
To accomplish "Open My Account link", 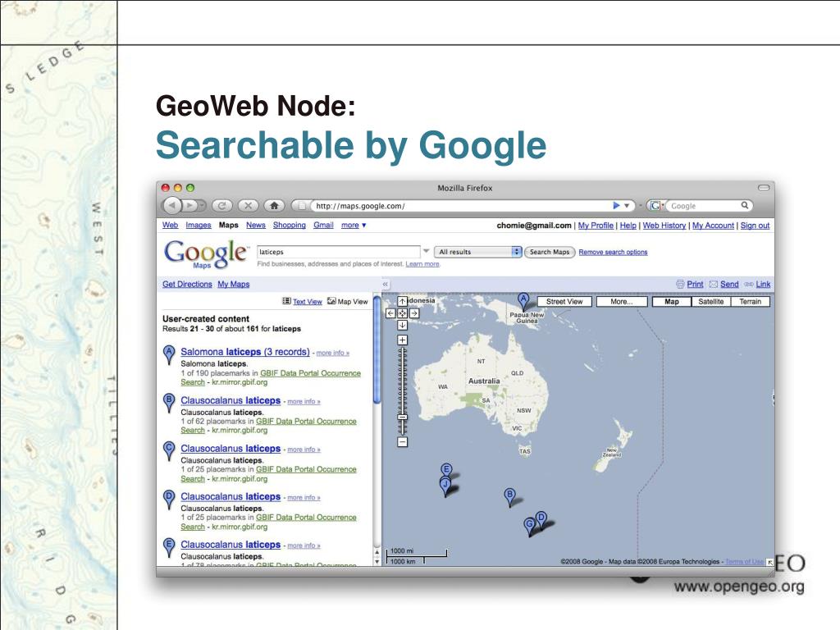I will click(713, 226).
